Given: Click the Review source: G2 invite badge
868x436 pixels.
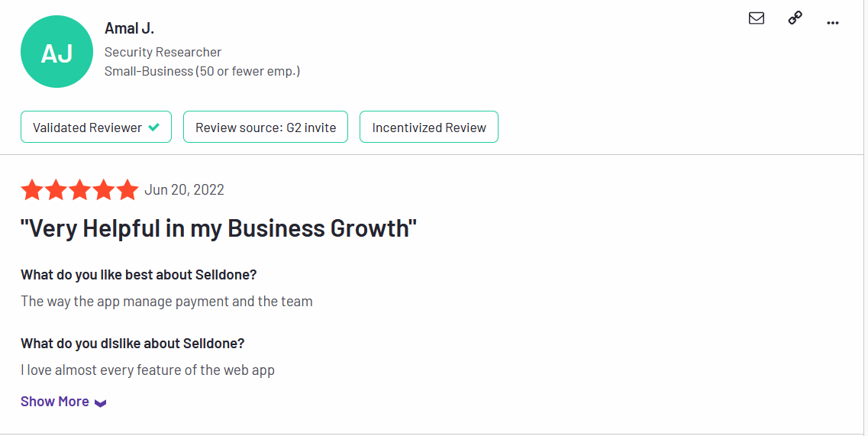Looking at the screenshot, I should (x=266, y=127).
